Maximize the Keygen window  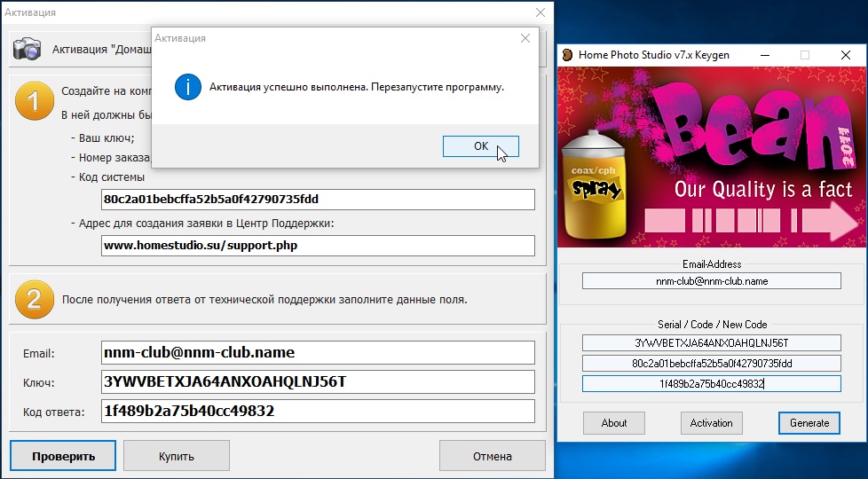[805, 55]
